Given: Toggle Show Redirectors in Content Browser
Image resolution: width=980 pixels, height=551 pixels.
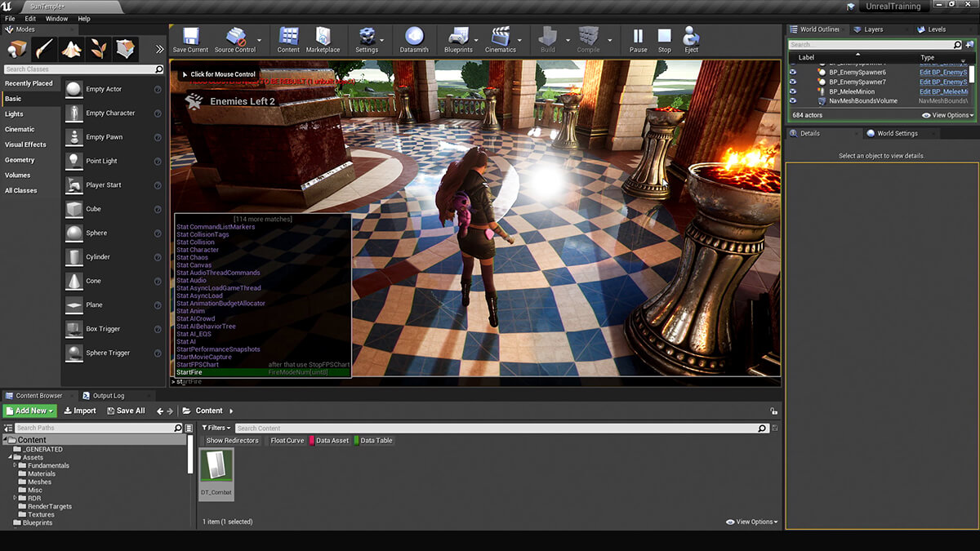Looking at the screenshot, I should (231, 440).
